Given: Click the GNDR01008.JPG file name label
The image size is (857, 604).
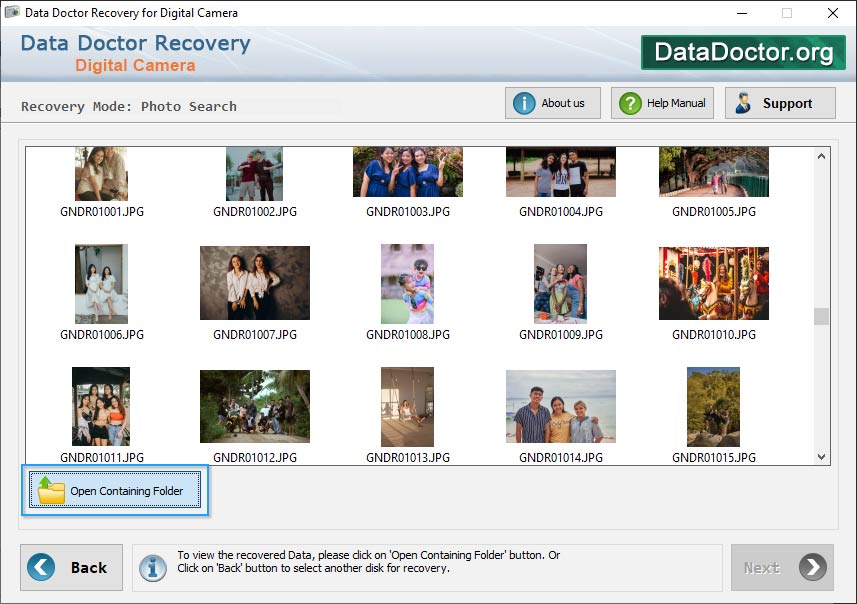Looking at the screenshot, I should 407,335.
